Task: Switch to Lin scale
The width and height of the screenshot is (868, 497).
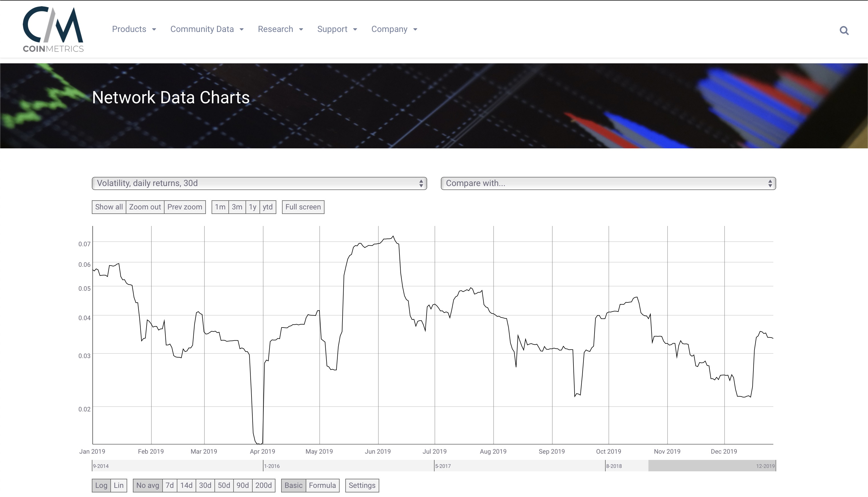Action: 118,485
